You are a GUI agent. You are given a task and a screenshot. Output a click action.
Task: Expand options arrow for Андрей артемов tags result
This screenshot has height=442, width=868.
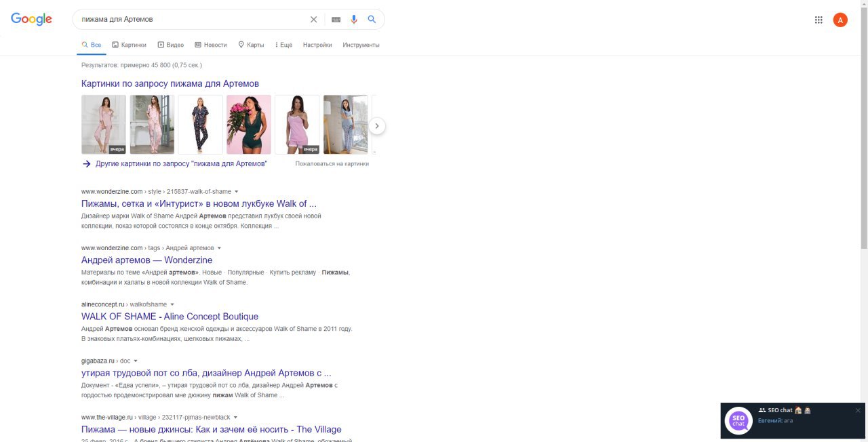[219, 248]
